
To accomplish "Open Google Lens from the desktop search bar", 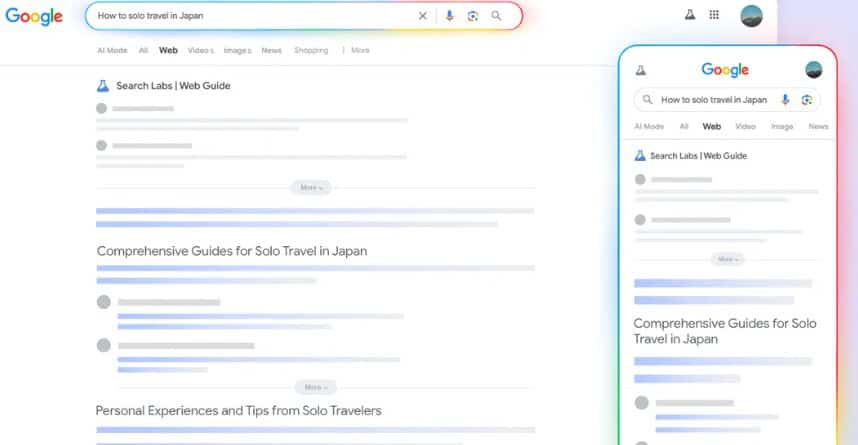I will (x=473, y=16).
